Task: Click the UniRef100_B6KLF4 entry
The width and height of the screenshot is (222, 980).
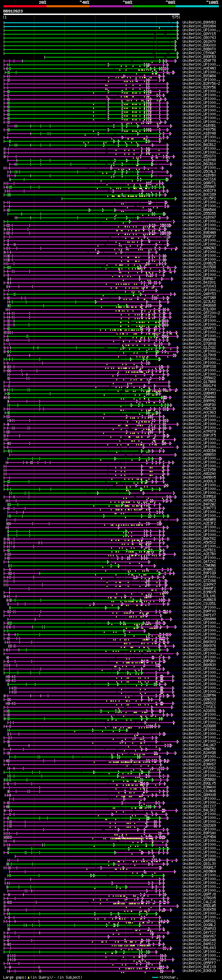Action: coord(199,386)
